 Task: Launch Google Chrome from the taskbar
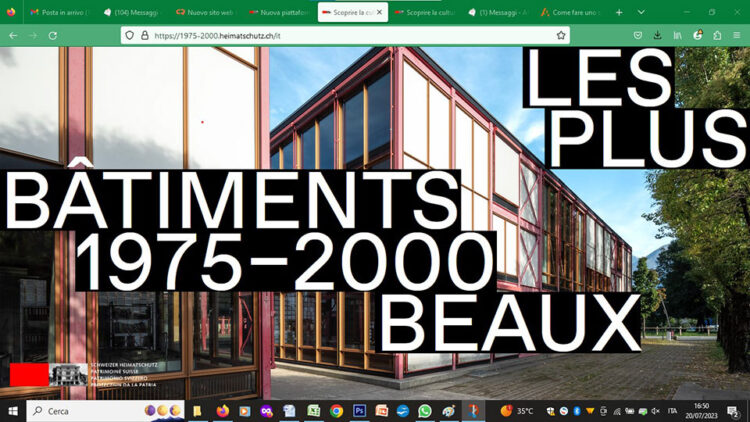pyautogui.click(x=336, y=411)
